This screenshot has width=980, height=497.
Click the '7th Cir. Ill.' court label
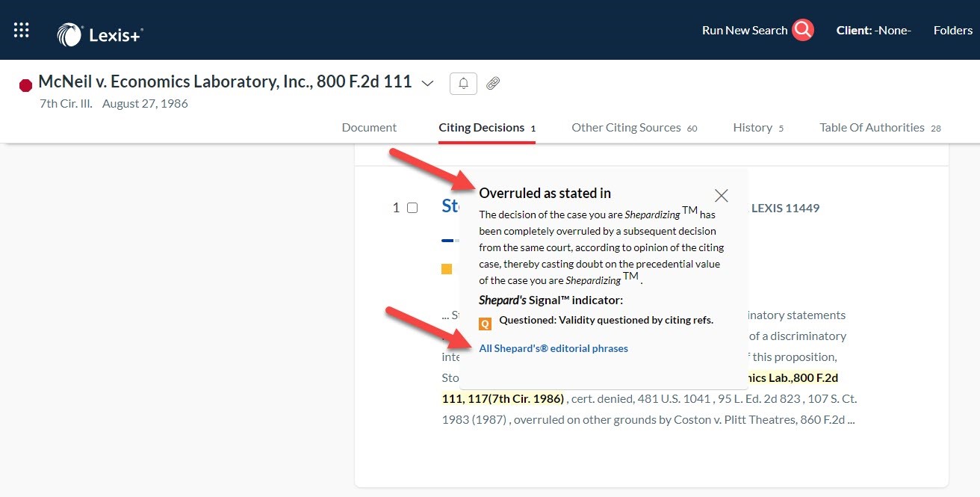click(x=66, y=104)
